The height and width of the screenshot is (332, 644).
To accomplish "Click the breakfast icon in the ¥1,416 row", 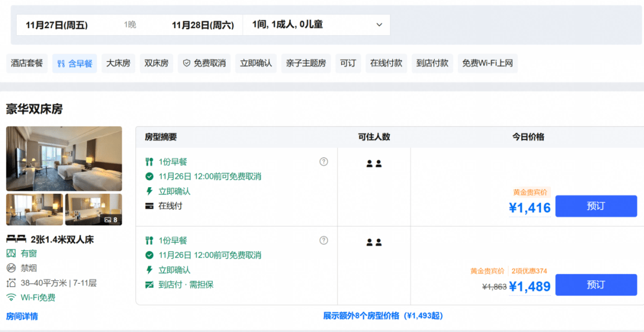I will [149, 162].
